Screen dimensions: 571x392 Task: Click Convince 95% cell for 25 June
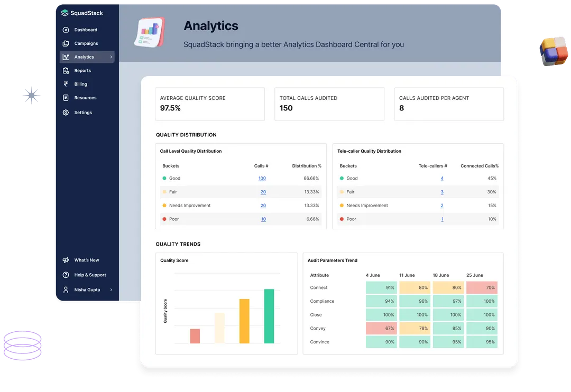[x=482, y=342]
